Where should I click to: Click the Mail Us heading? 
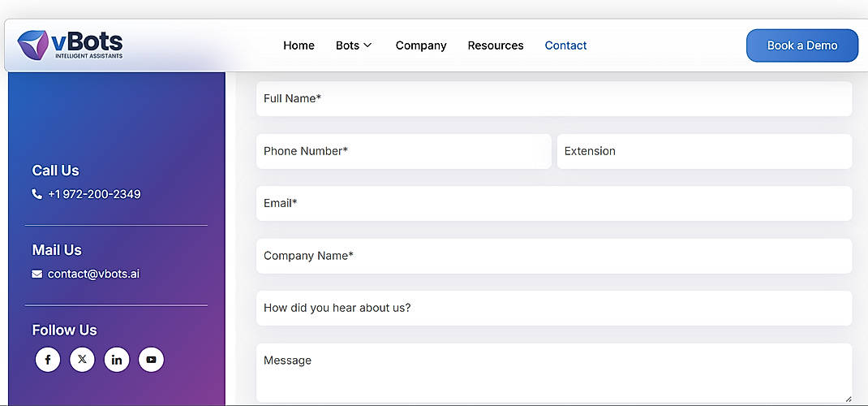[57, 250]
